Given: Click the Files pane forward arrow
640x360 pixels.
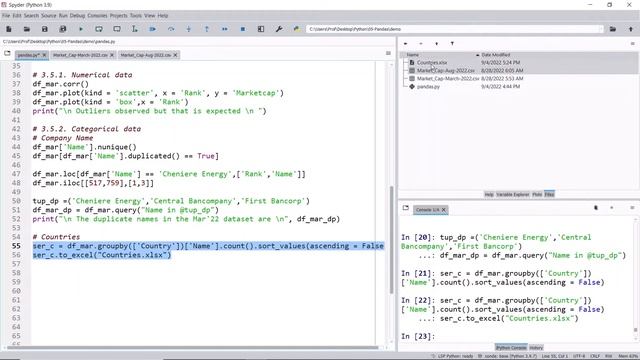Looking at the screenshot, I should [421, 43].
